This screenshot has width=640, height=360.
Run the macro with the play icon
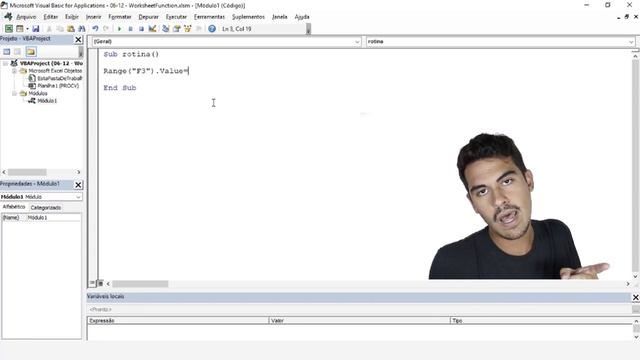click(120, 29)
